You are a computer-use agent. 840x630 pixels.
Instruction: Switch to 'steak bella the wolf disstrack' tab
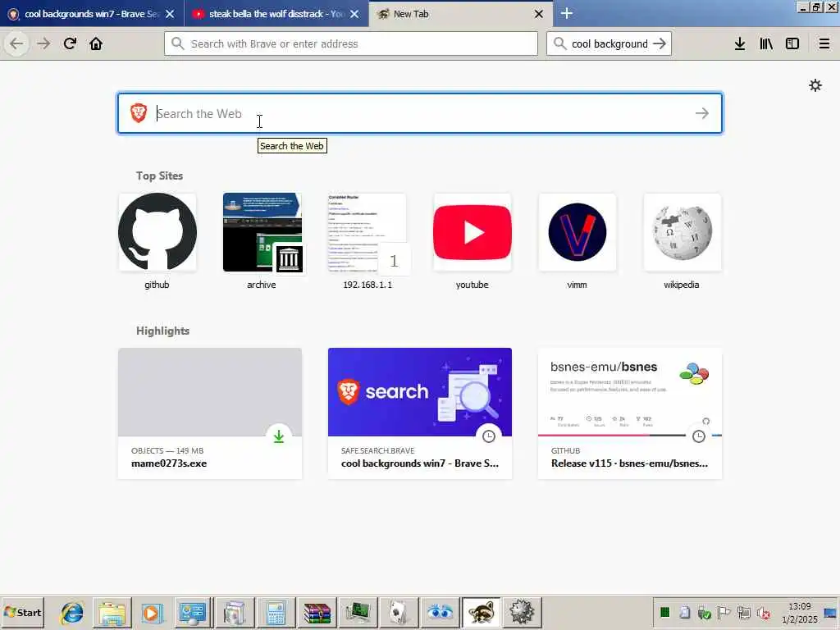276,14
